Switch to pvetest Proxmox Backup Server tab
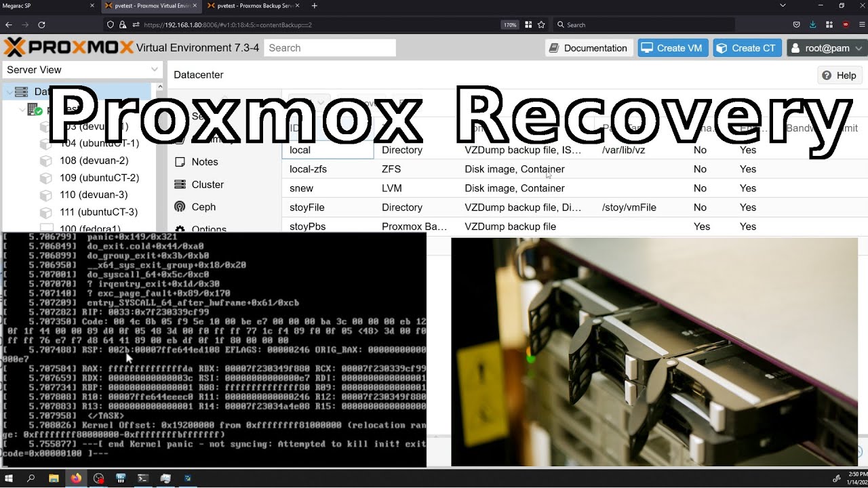The height and width of the screenshot is (488, 868). 253,5
